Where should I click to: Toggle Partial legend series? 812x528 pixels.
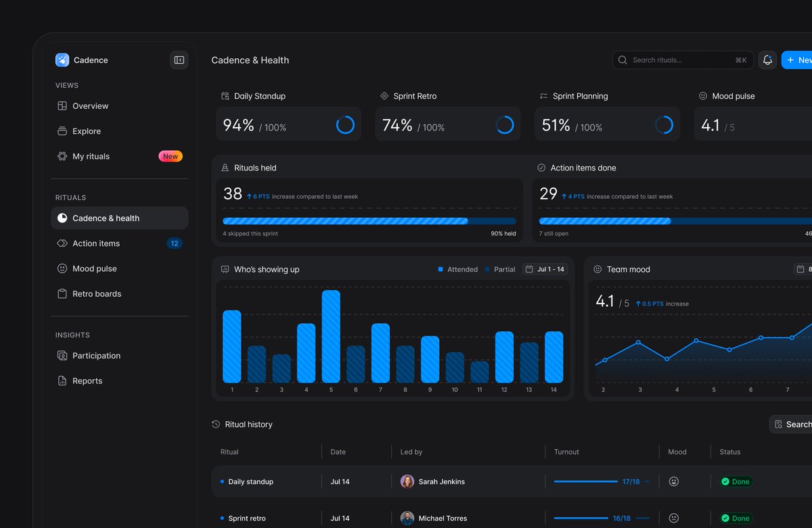(x=500, y=269)
